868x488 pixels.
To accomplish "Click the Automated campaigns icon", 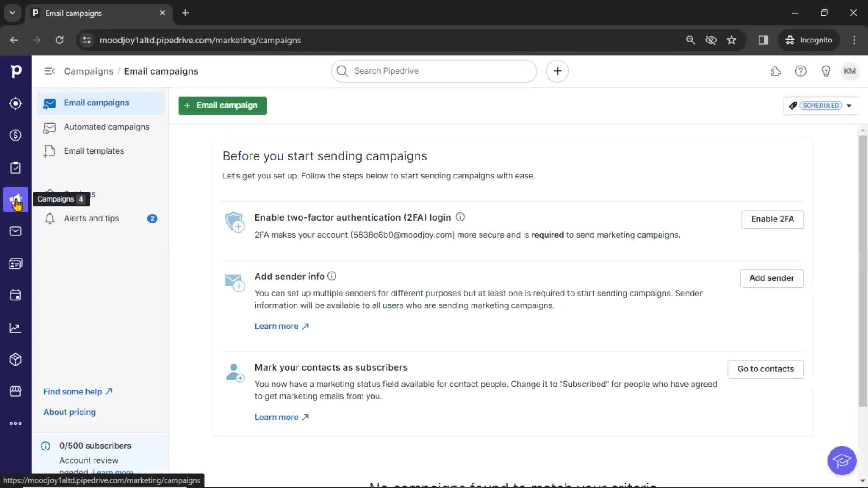I will pos(49,127).
